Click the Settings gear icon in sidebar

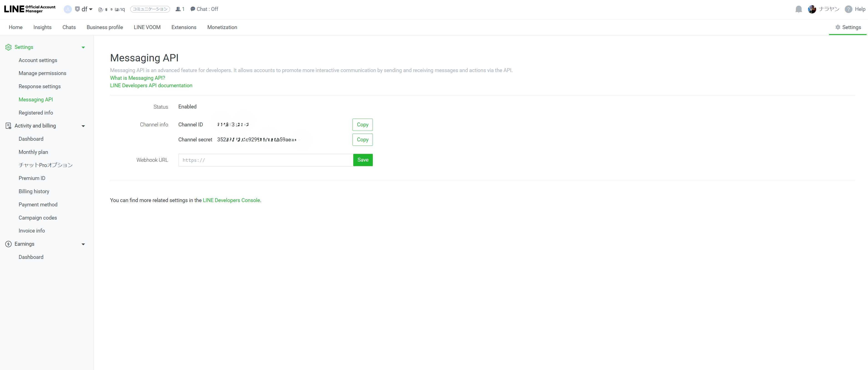pos(8,47)
